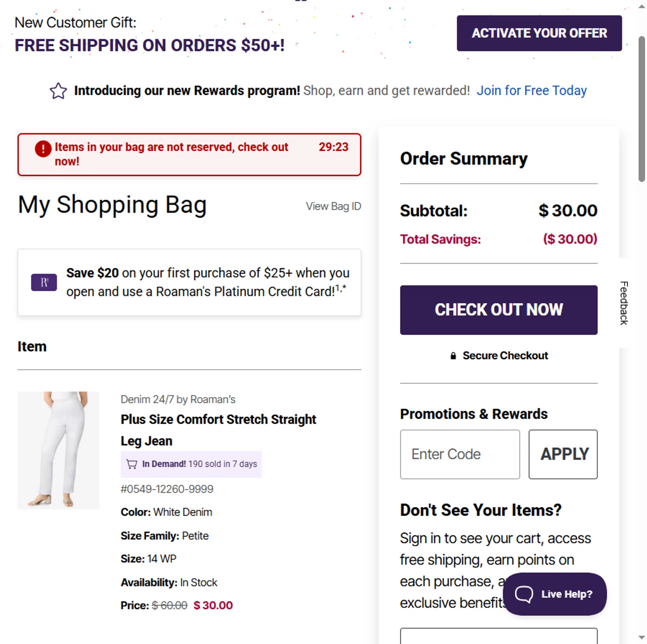This screenshot has height=644, width=647.
Task: Click the scrollbar down arrow
Action: pyautogui.click(x=642, y=637)
